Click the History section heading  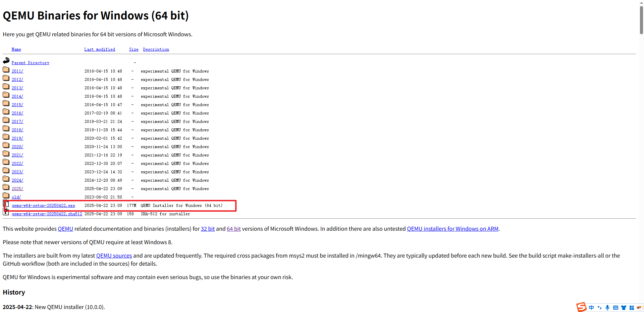point(14,292)
